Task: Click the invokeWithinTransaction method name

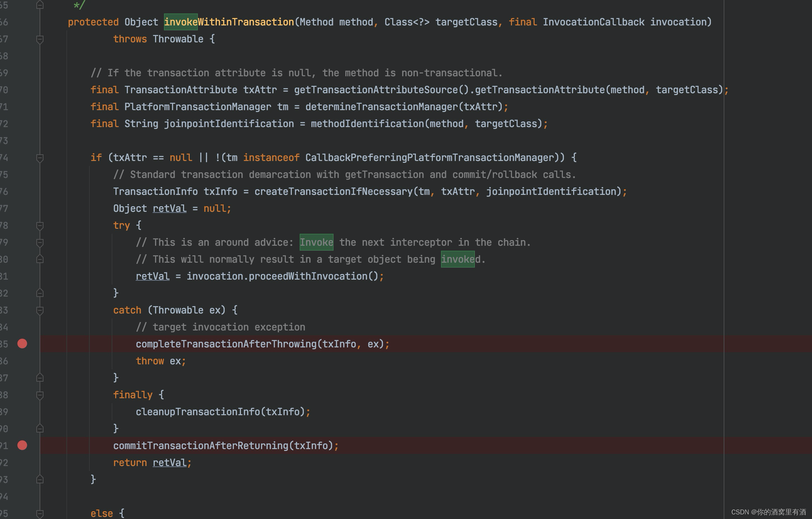Action: [229, 22]
